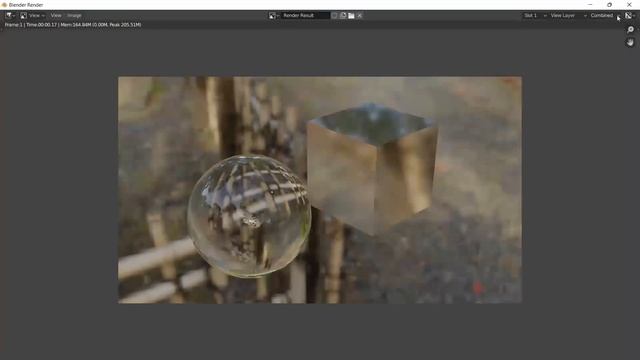640x360 pixels.
Task: Close the Blender Render window
Action: click(629, 4)
